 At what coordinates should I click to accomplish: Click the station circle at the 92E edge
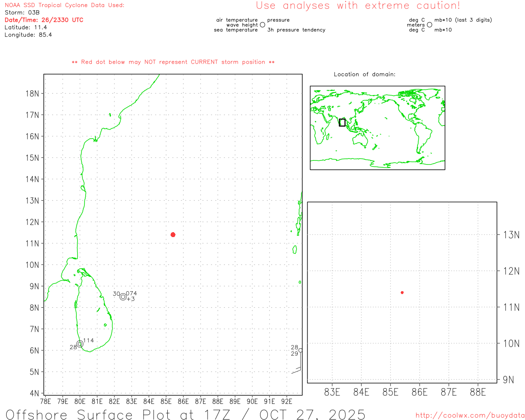pos(300,350)
